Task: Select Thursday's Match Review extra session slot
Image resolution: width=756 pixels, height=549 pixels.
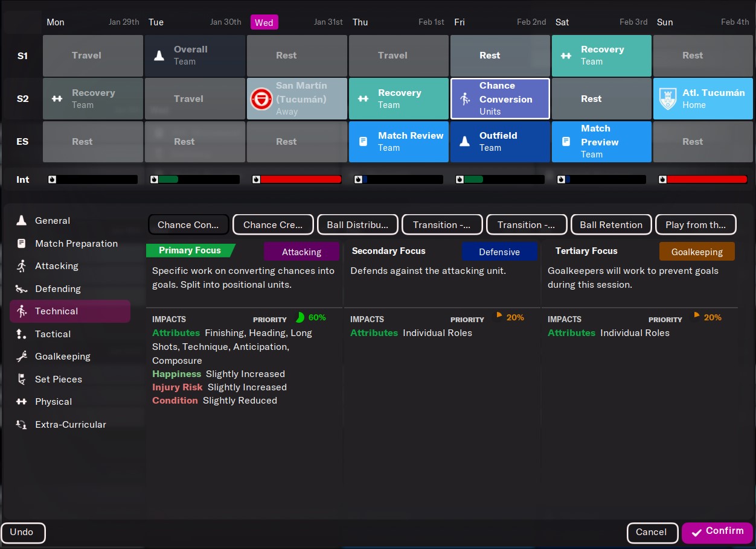Action: pyautogui.click(x=399, y=142)
